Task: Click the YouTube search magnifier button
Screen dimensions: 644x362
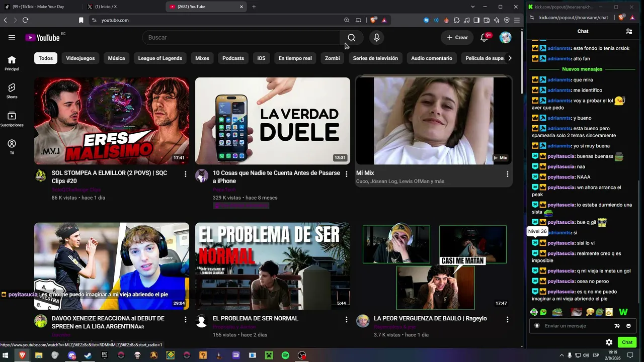Action: [352, 38]
